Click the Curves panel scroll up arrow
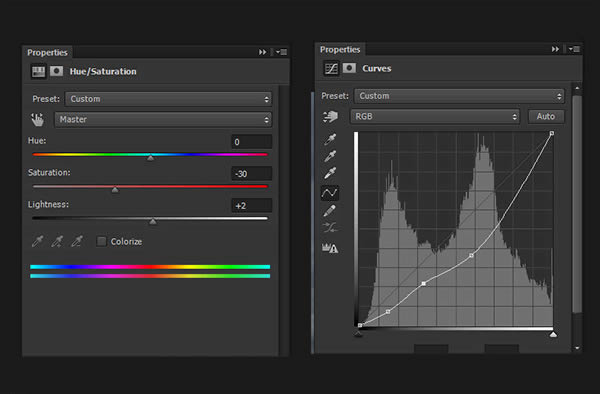The height and width of the screenshot is (394, 600). click(x=577, y=88)
